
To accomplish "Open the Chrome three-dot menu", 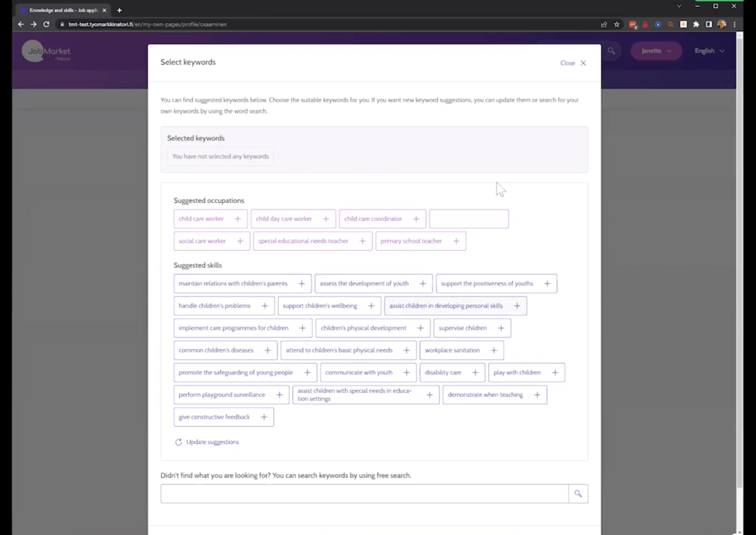I will [x=734, y=24].
